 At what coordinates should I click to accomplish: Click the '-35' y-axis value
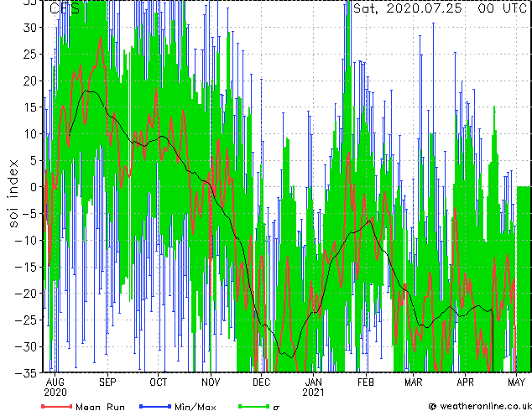[26, 373]
